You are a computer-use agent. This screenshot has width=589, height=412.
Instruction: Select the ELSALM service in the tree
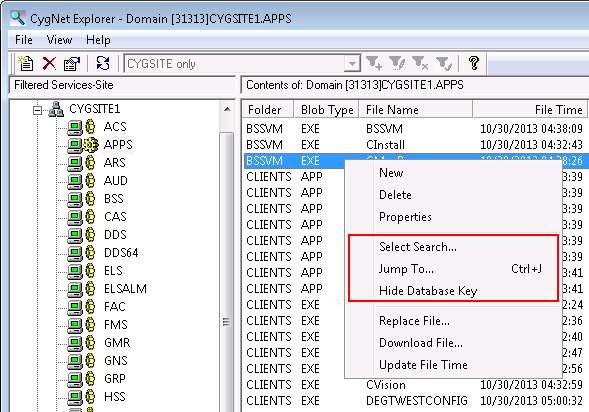[x=125, y=289]
